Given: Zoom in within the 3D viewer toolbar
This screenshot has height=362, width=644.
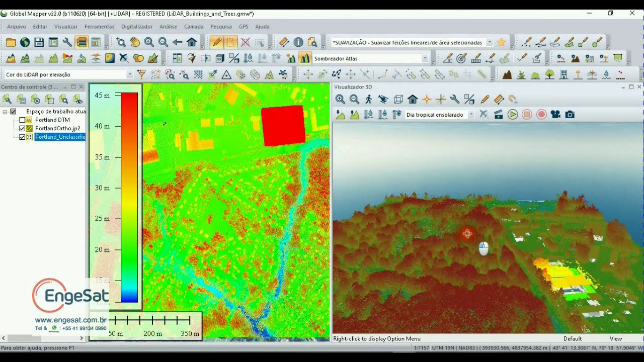Looking at the screenshot, I should pyautogui.click(x=340, y=99).
